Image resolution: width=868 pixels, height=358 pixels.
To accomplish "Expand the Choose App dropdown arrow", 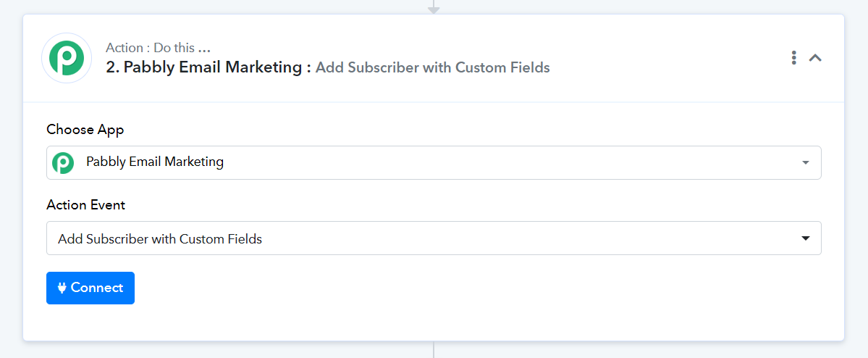I will pos(806,163).
